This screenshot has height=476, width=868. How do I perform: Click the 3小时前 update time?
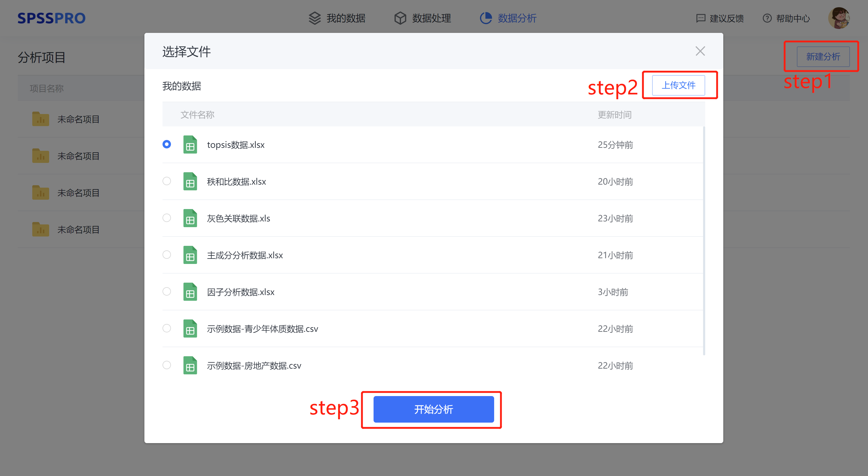click(613, 292)
